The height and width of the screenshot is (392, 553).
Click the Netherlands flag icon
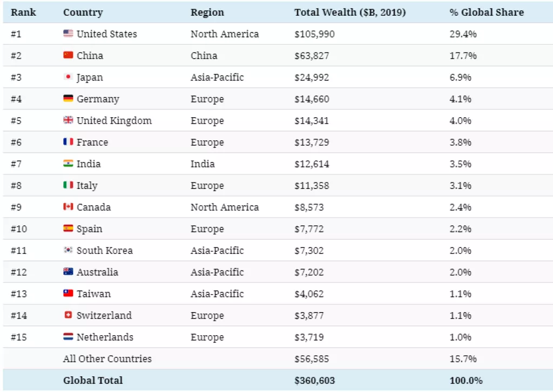click(x=68, y=337)
